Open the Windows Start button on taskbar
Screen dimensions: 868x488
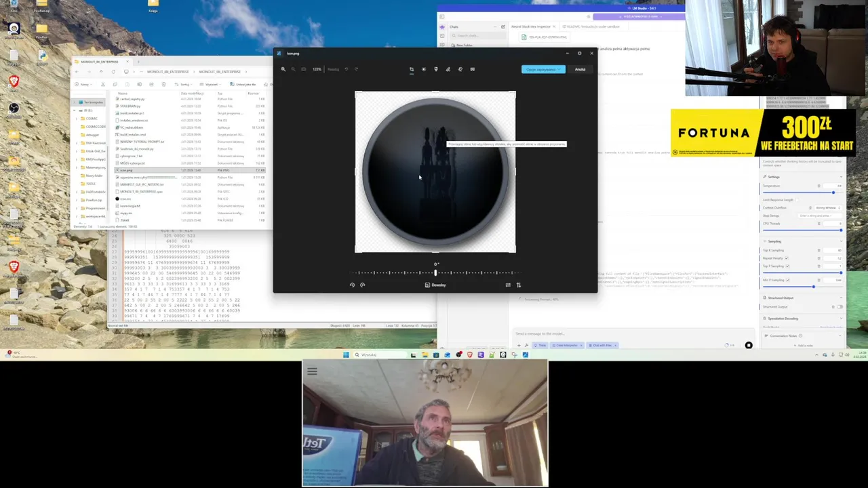(346, 354)
